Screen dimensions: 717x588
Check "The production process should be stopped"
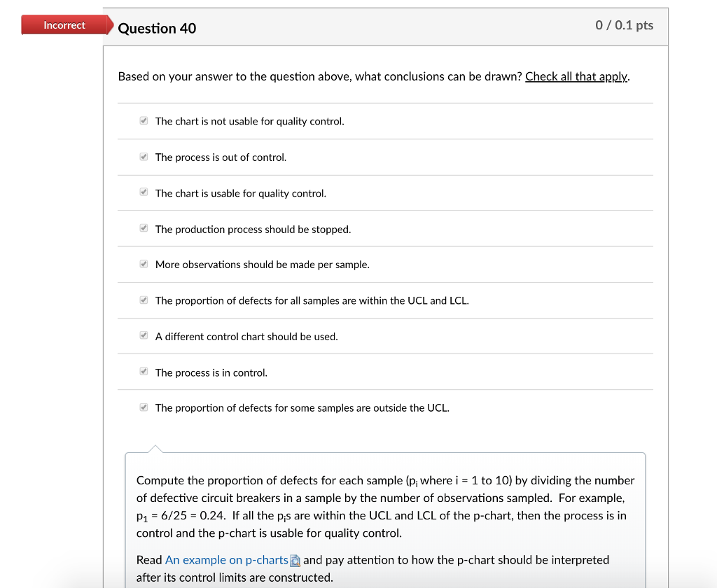click(143, 227)
